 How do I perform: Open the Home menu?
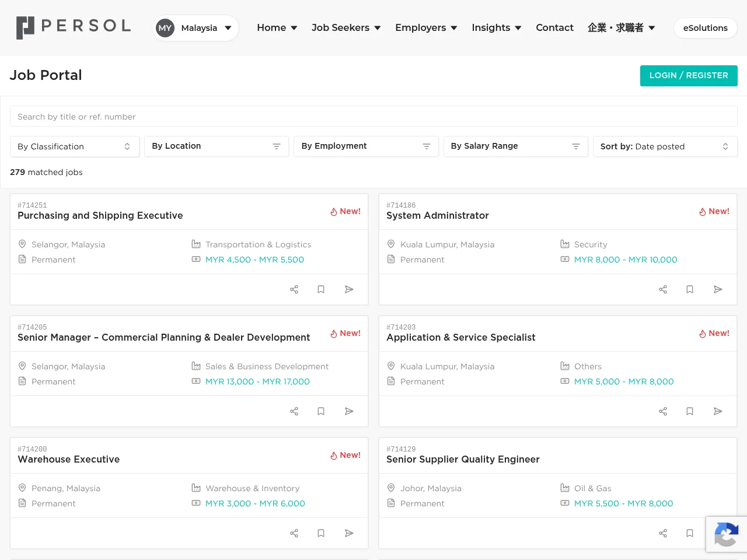[x=277, y=27]
